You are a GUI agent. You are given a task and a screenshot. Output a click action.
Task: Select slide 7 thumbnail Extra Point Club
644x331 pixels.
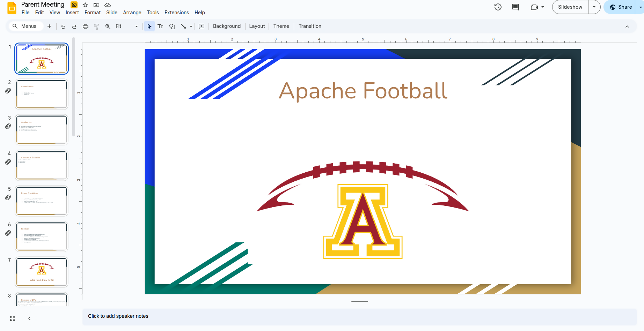[x=42, y=272]
